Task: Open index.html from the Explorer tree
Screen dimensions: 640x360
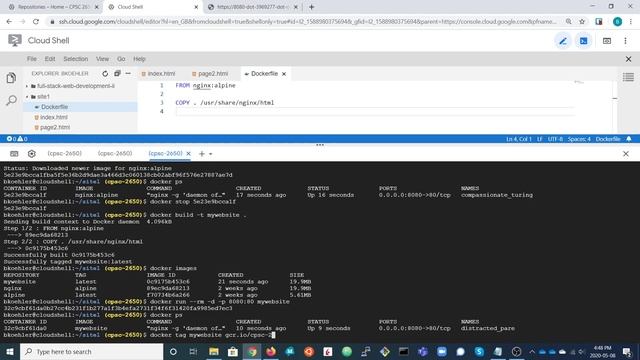Action: pyautogui.click(x=53, y=117)
